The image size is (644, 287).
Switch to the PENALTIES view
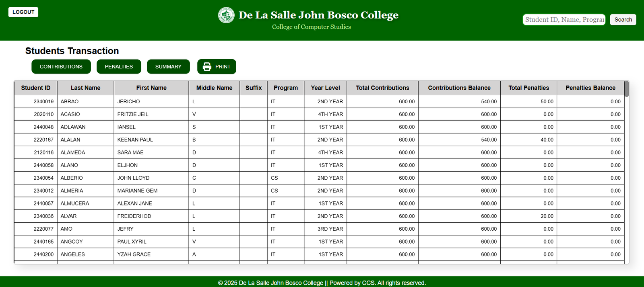119,67
